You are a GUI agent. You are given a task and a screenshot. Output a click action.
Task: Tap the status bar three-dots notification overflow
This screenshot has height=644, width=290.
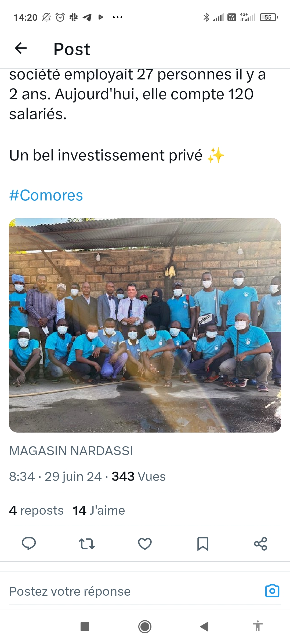point(118,17)
